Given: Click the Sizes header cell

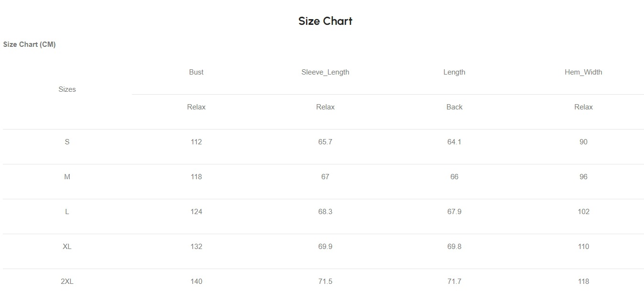Looking at the screenshot, I should [x=67, y=89].
